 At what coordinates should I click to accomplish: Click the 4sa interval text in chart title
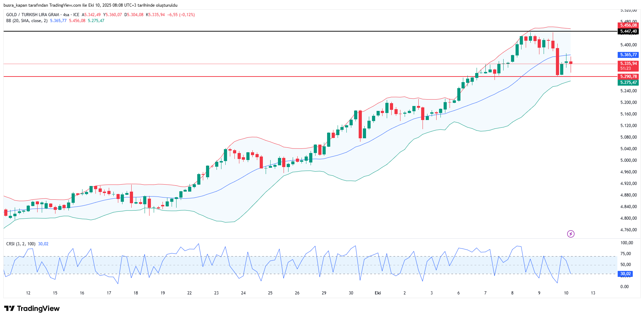66,15
